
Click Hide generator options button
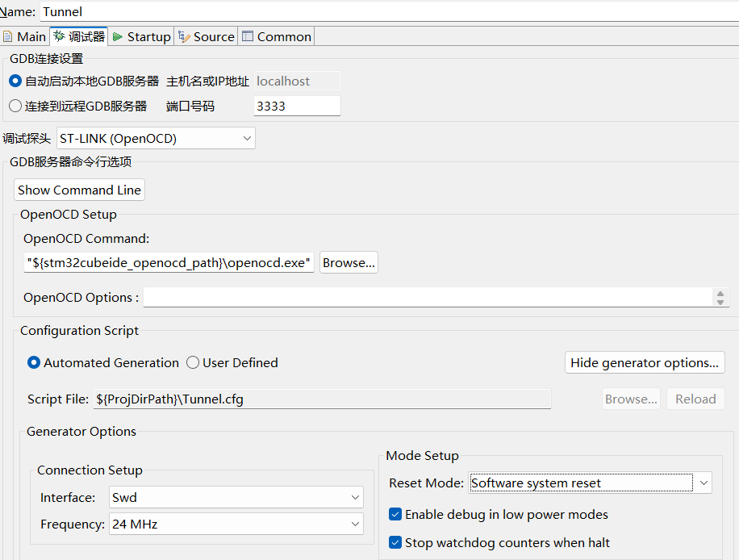(x=644, y=363)
